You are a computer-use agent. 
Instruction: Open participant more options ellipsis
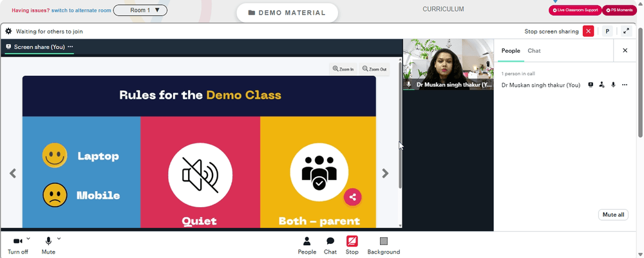tap(625, 85)
